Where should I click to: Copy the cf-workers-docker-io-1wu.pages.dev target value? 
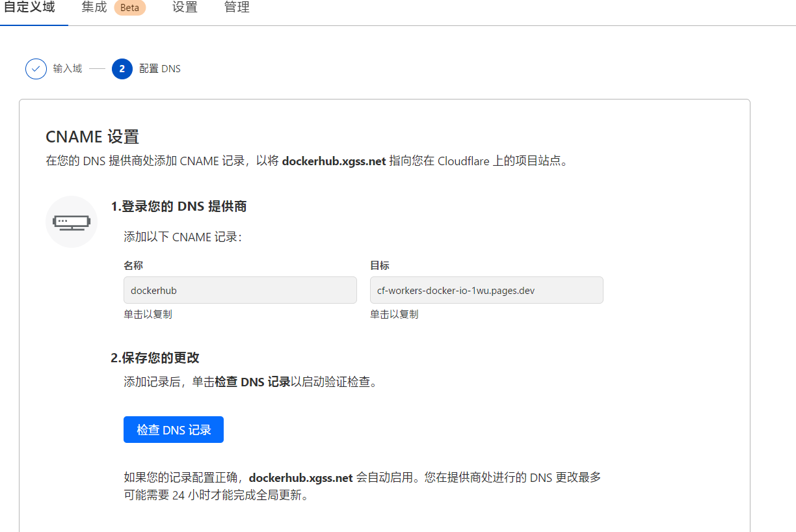(x=486, y=290)
